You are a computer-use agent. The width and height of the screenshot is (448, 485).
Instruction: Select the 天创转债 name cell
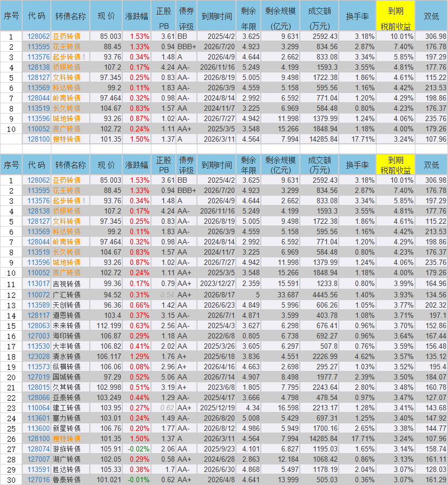[70, 305]
